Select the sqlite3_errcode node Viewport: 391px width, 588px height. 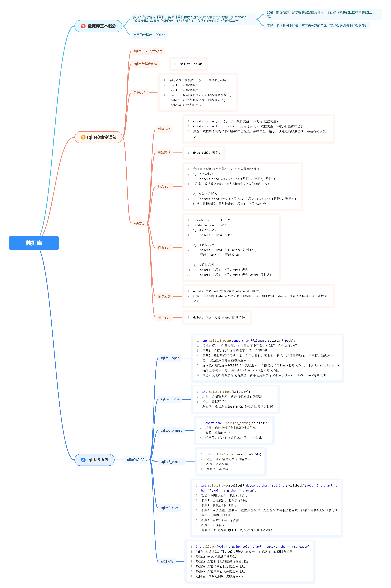172,462
